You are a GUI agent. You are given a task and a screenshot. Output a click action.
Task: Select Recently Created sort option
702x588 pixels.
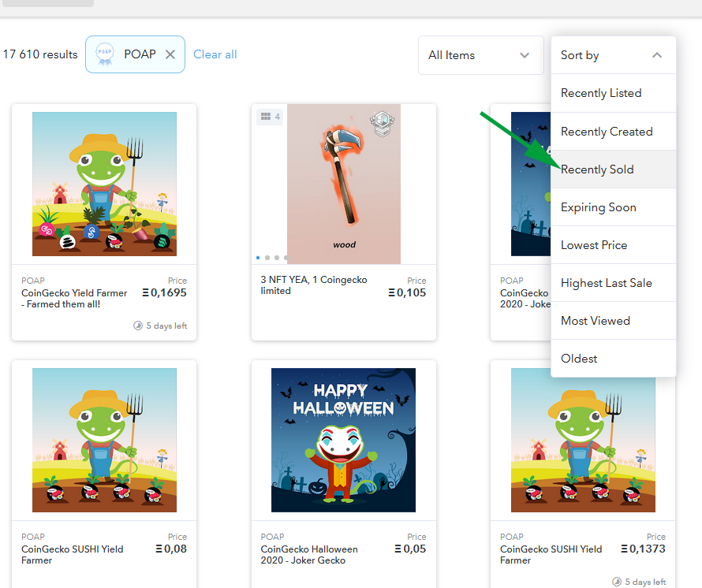[x=613, y=131]
